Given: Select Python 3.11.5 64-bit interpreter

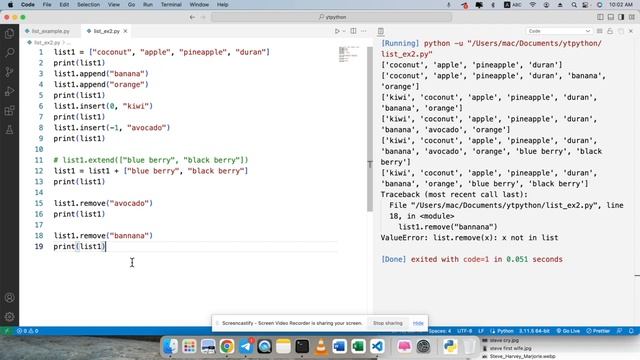Looking at the screenshot, I should [x=534, y=331].
